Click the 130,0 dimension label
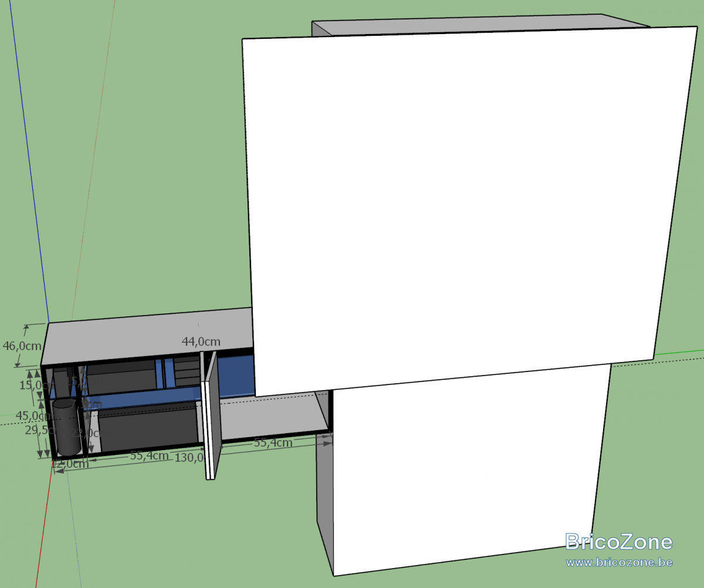This screenshot has height=588, width=704. tap(189, 457)
